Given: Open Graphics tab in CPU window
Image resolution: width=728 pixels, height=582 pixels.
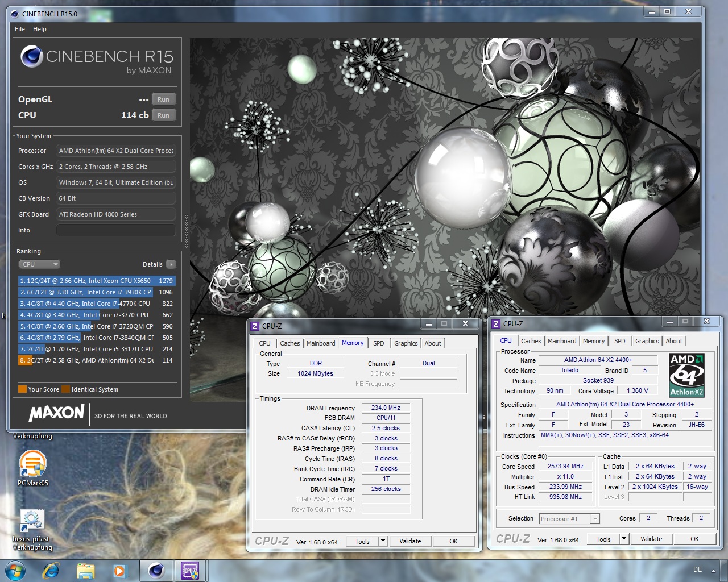Looking at the screenshot, I should [647, 341].
